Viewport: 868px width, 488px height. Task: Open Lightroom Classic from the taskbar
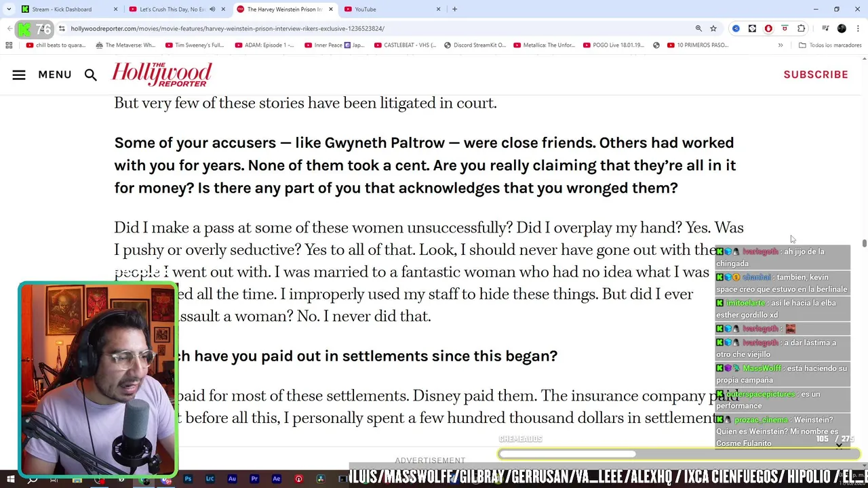210,479
